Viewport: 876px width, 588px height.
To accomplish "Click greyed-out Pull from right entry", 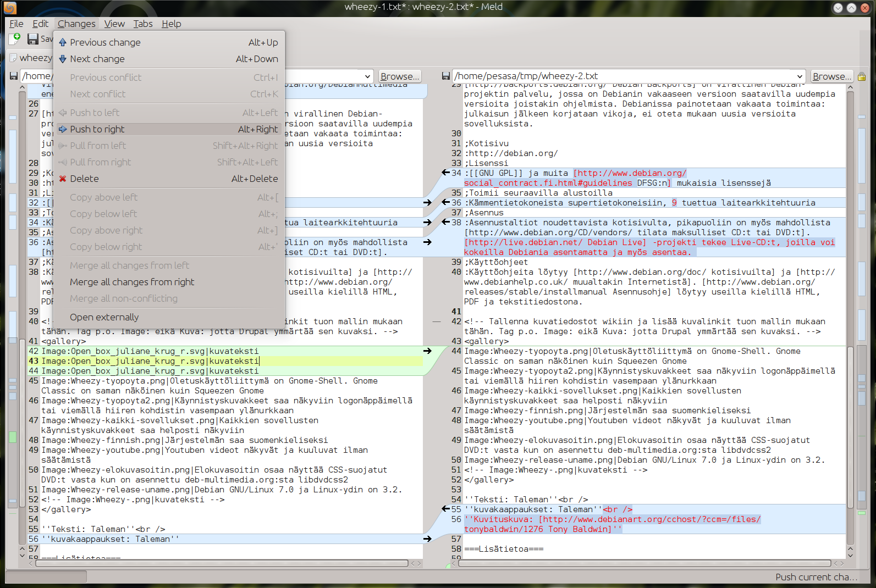I will pos(169,162).
